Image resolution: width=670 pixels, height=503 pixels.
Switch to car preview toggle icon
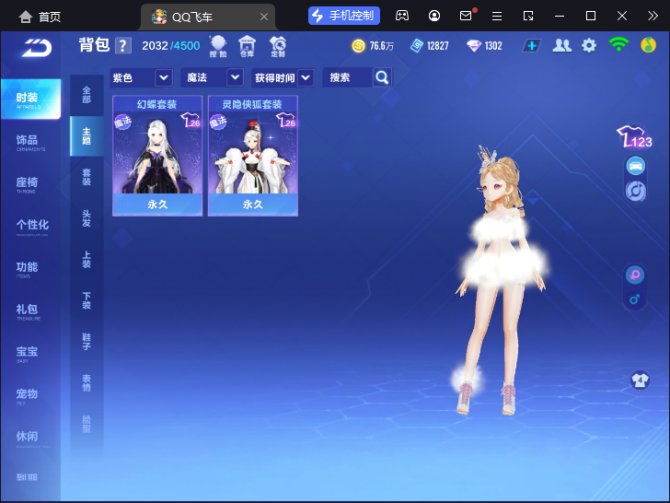(635, 166)
